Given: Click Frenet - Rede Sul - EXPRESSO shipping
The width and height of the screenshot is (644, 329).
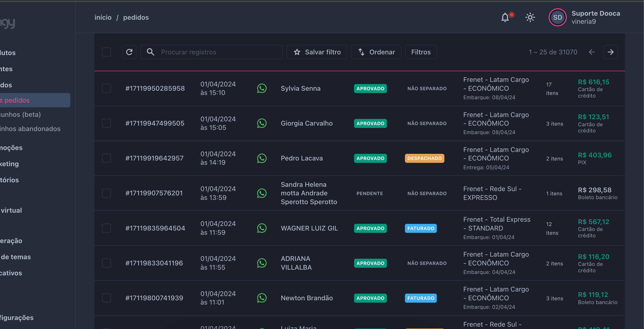Looking at the screenshot, I should pyautogui.click(x=492, y=193).
